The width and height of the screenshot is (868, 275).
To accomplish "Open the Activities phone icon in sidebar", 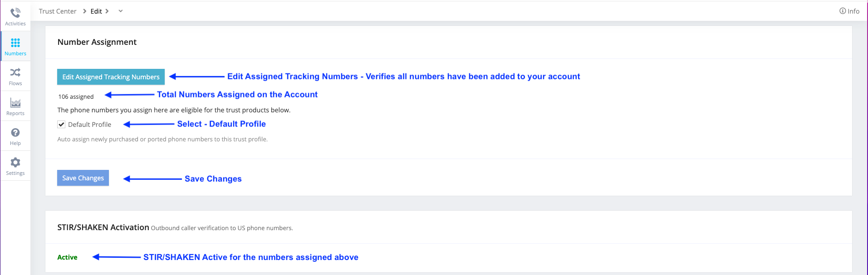I will click(15, 13).
